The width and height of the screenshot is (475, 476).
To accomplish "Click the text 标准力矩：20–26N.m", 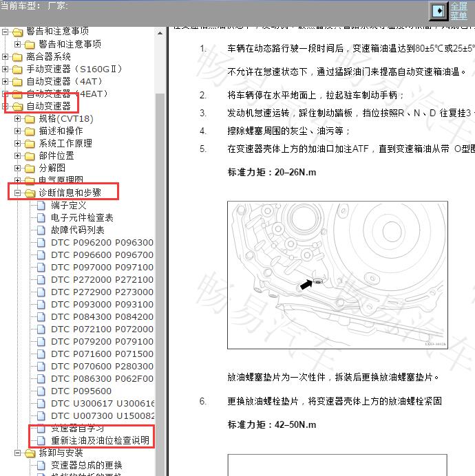I will click(x=272, y=173).
